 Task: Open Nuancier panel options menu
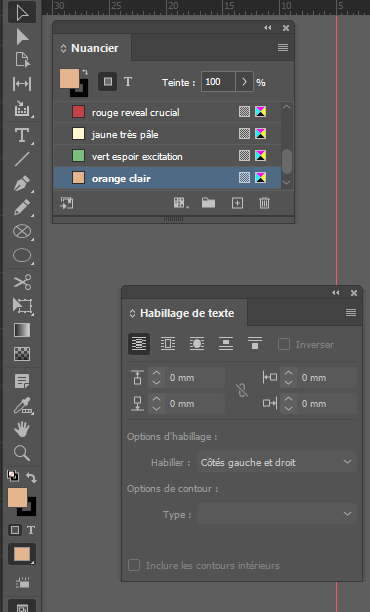283,48
